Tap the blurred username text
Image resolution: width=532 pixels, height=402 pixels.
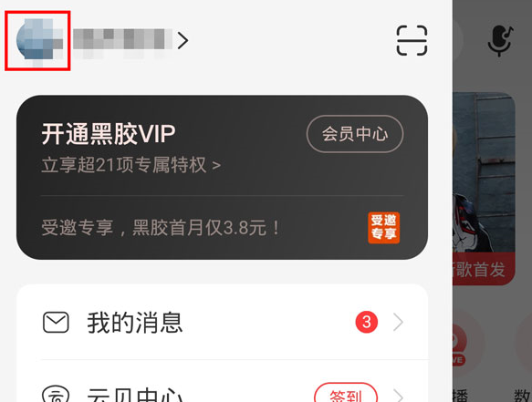[x=122, y=40]
